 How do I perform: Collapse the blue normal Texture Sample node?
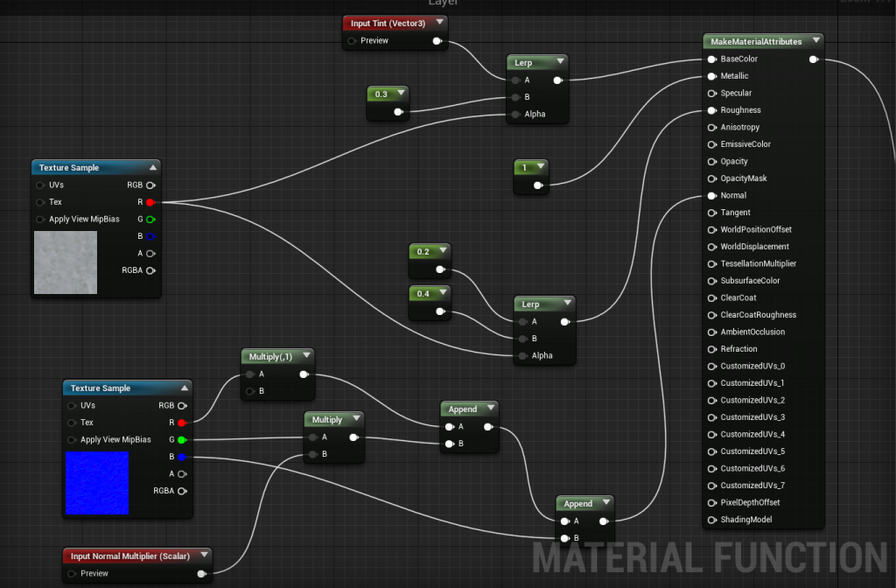(x=185, y=388)
